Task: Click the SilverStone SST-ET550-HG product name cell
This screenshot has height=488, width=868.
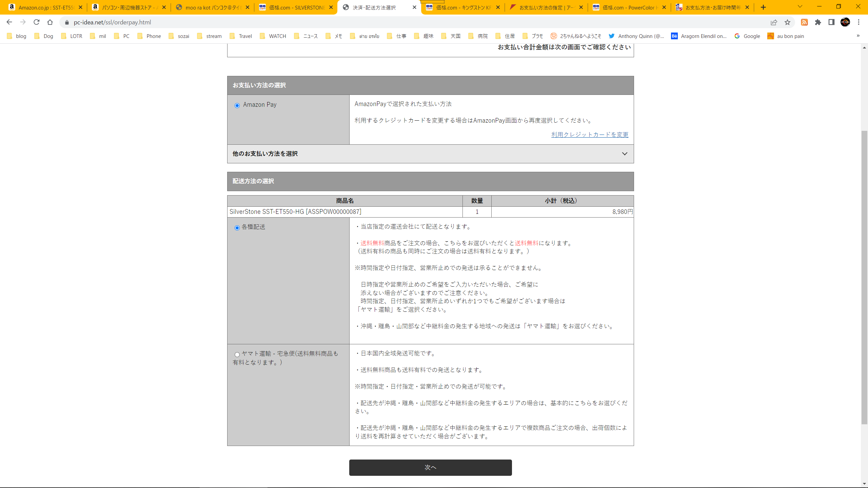Action: [345, 212]
